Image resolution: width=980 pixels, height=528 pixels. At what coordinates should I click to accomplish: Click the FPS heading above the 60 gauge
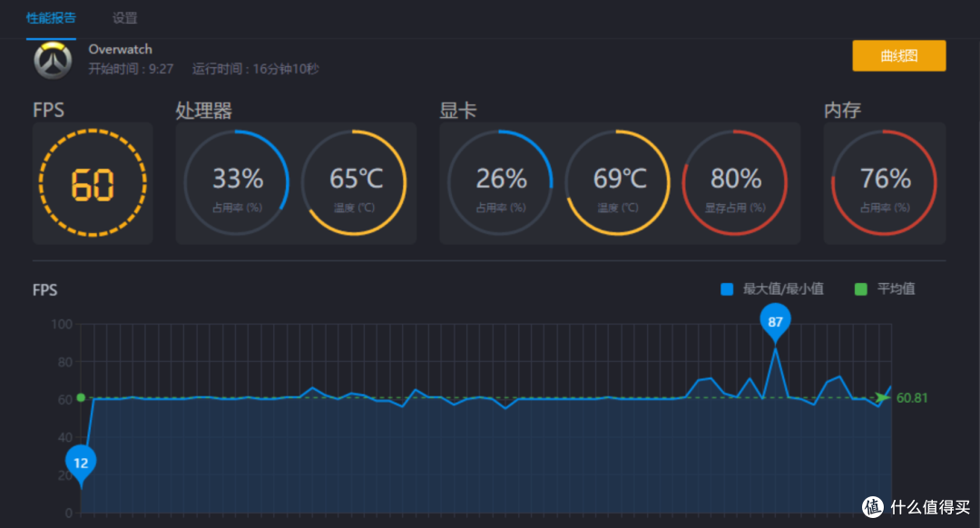[48, 111]
